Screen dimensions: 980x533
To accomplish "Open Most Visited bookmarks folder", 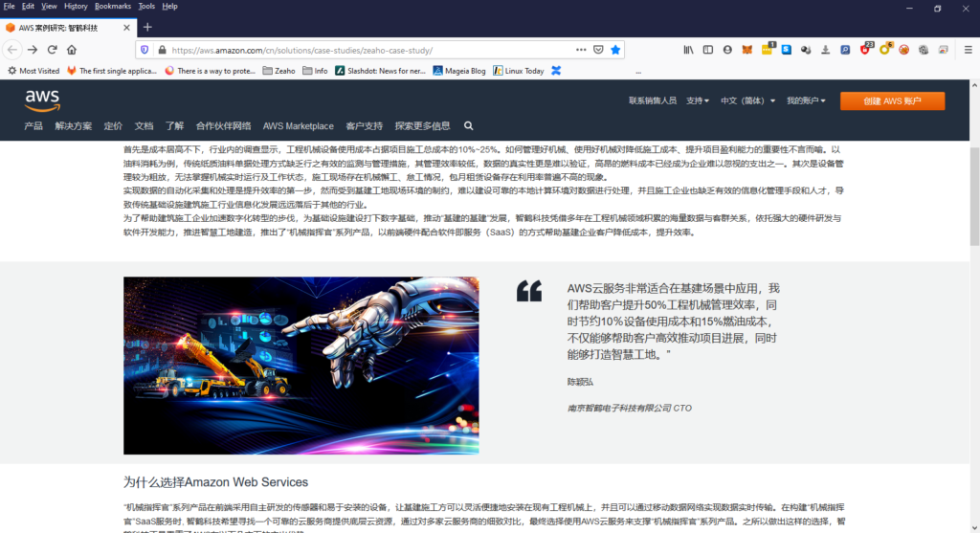I will [33, 71].
